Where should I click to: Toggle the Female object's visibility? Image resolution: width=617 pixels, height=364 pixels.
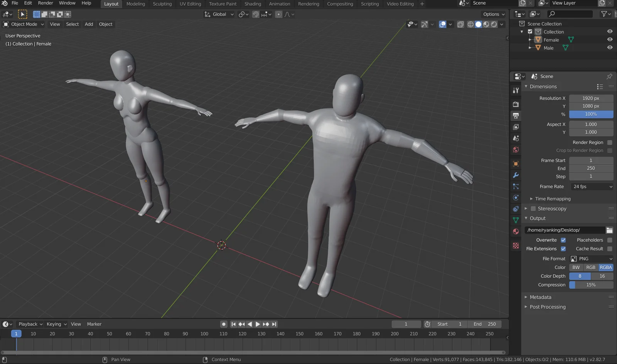[x=610, y=39]
